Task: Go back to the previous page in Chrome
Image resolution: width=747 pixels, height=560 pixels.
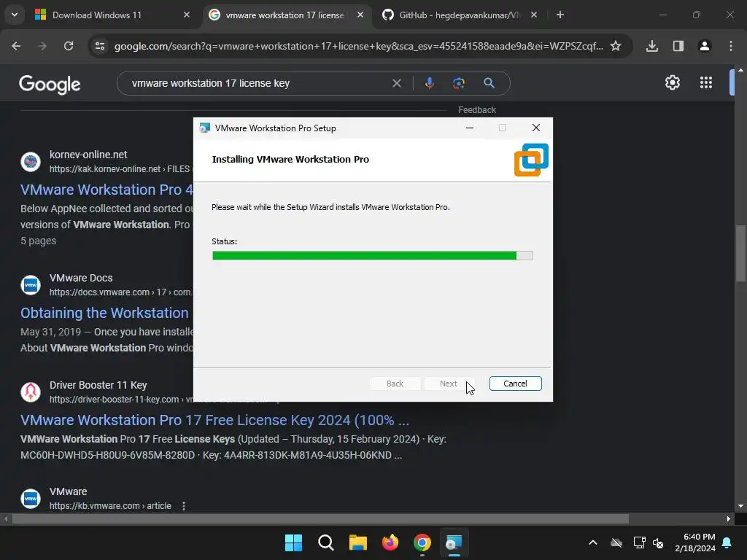Action: [16, 46]
